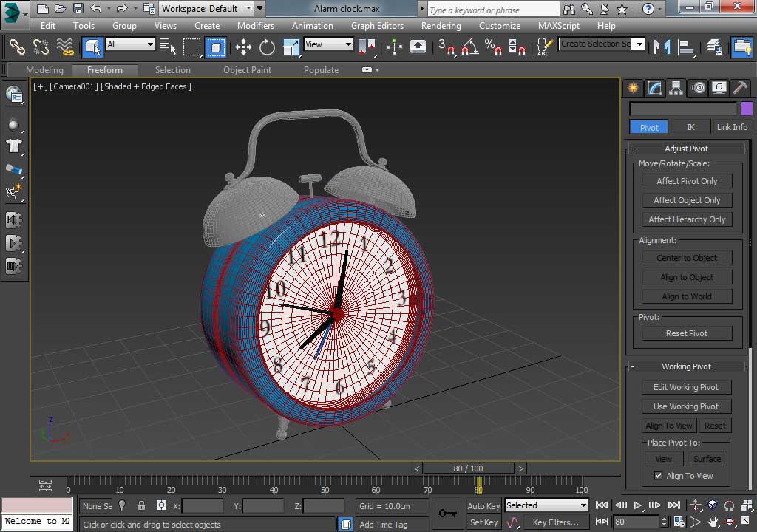
Task: Open the View reference coordinate dropdown
Action: click(x=328, y=44)
